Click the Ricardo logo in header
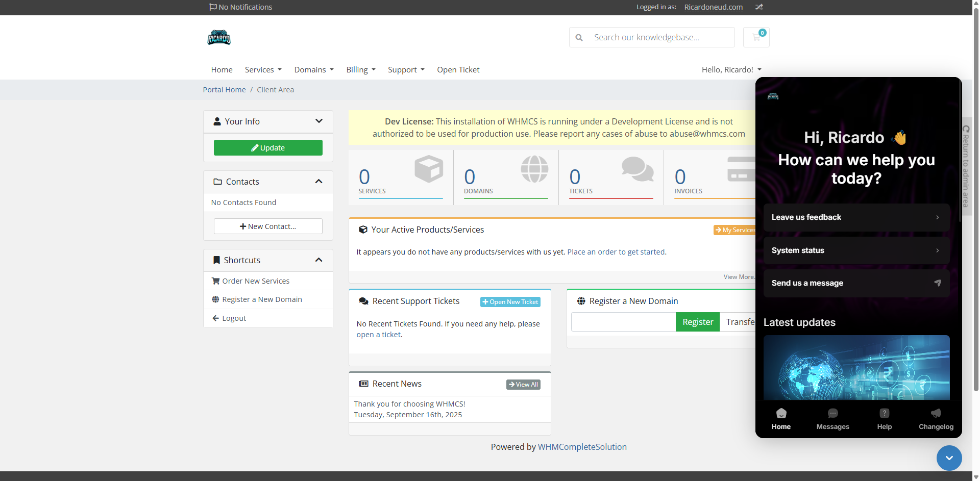The image size is (980, 481). pos(219,38)
